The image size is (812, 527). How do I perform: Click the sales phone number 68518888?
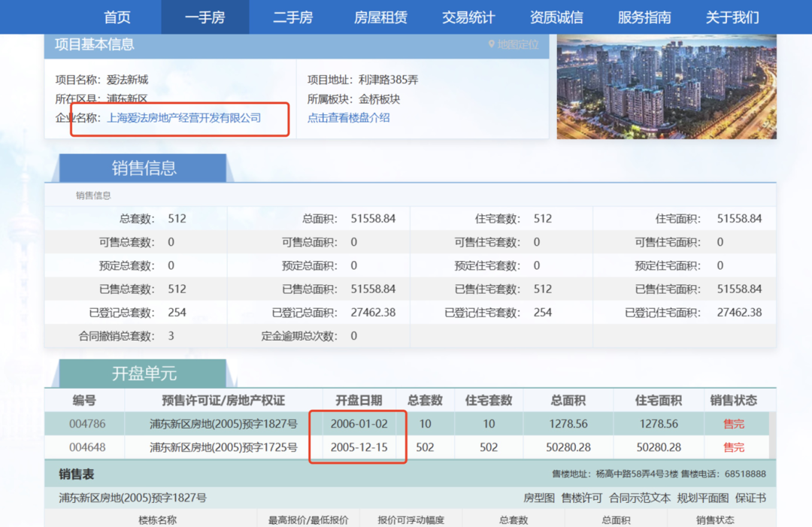[745, 474]
